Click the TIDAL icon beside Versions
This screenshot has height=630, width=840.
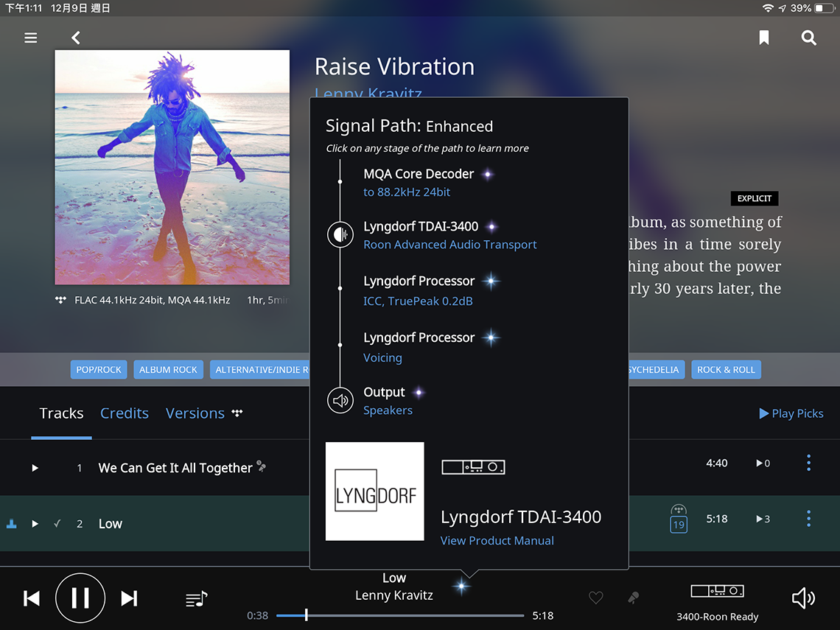(237, 413)
